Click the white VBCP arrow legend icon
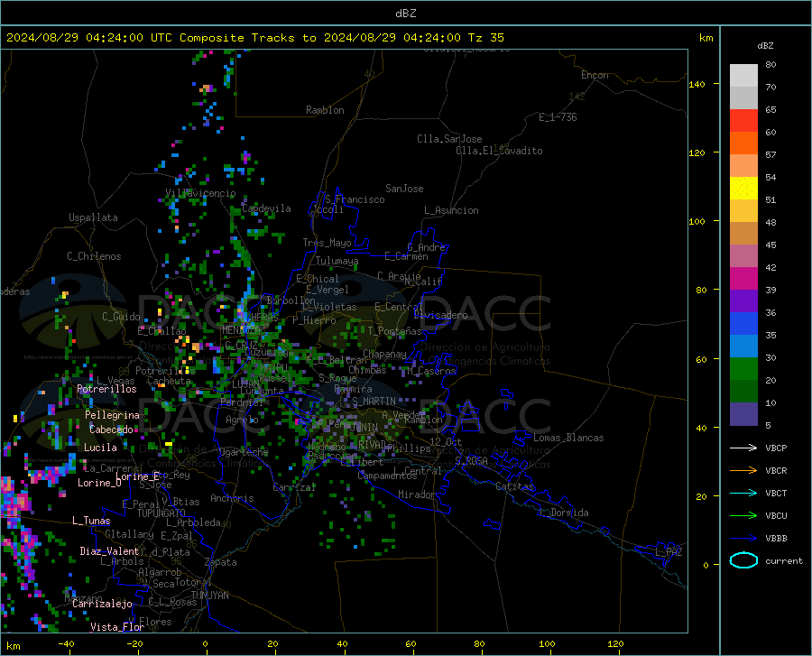The height and width of the screenshot is (656, 812). point(743,448)
